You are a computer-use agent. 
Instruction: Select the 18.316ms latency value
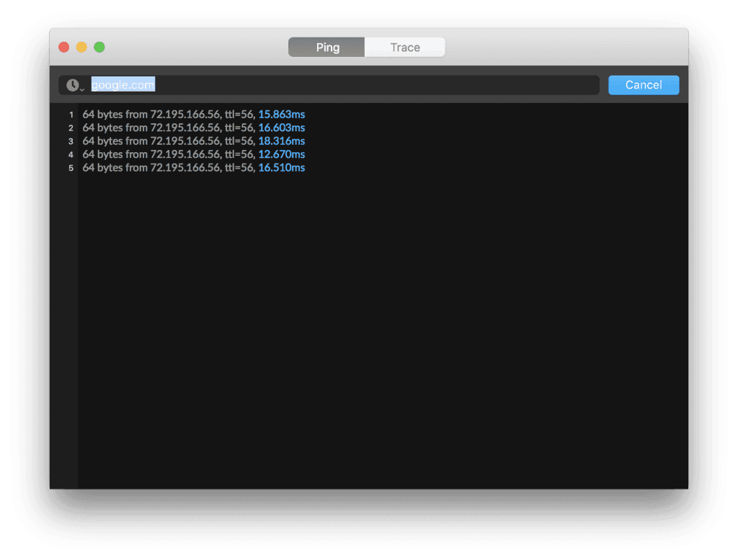(x=284, y=141)
